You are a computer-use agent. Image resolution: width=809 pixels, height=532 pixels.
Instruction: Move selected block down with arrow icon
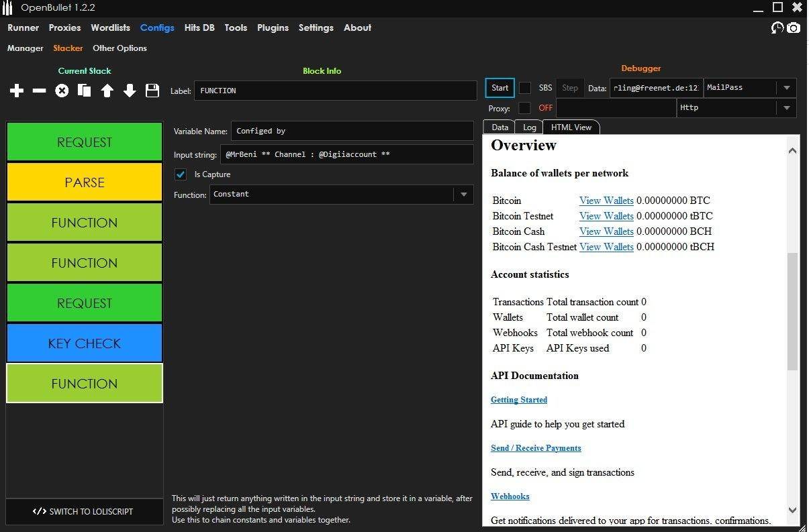pos(130,91)
